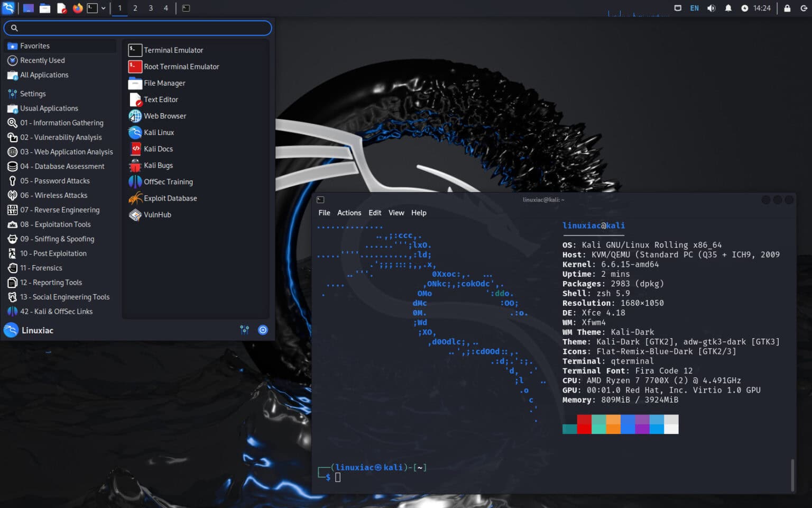Open the Web Browser entry
The image size is (812, 508).
pyautogui.click(x=164, y=116)
